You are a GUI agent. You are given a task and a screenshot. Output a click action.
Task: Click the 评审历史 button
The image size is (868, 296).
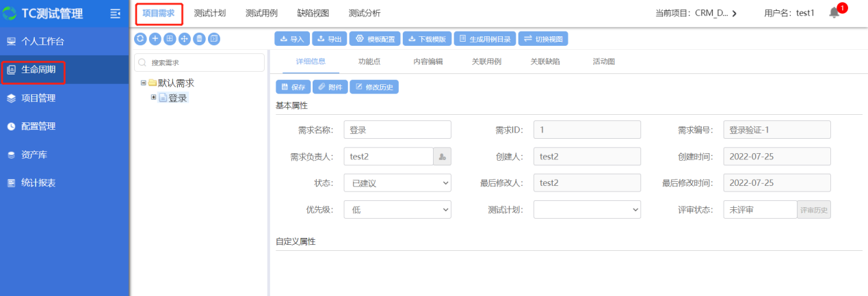(814, 210)
